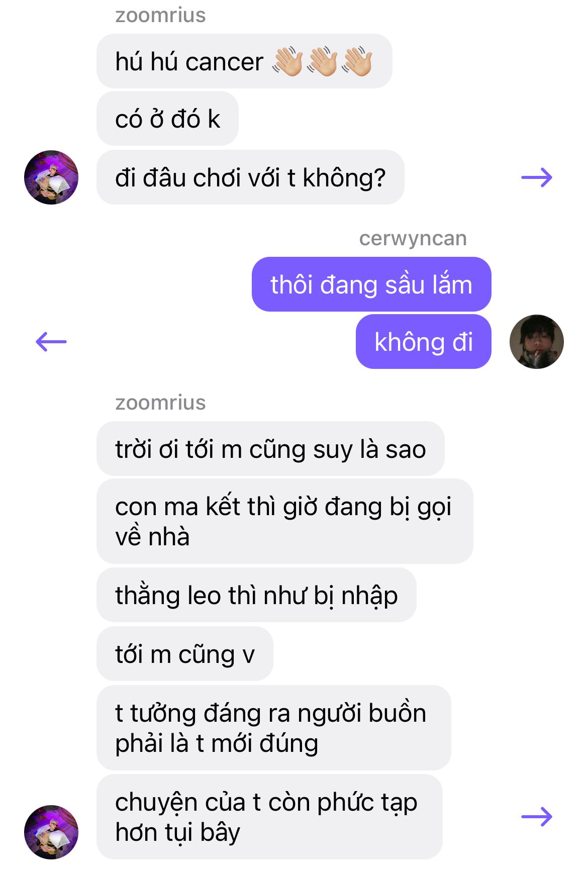Select the "trời ơi tới m cũng suy là sao" message
Viewport: 588px width, 874px height.
coord(270,449)
